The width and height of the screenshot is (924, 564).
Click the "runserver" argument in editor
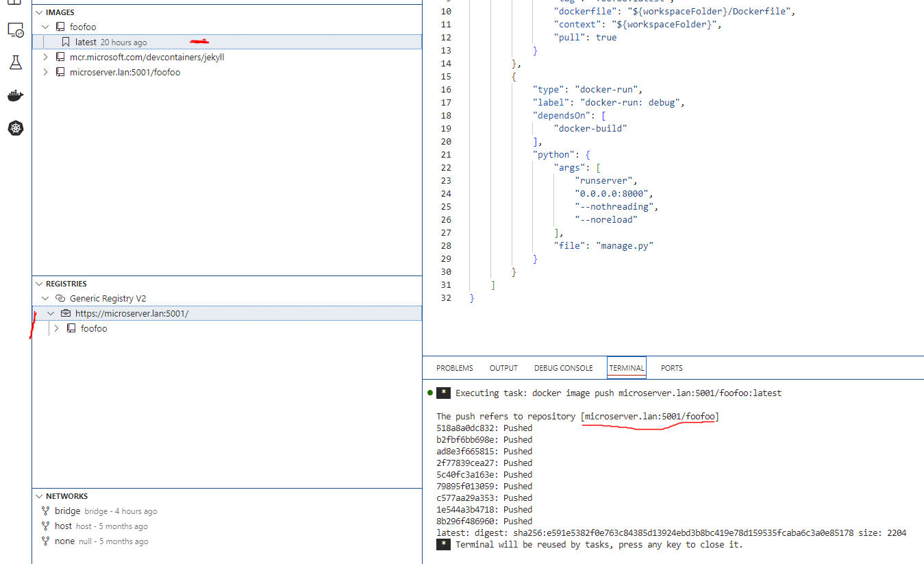(604, 181)
